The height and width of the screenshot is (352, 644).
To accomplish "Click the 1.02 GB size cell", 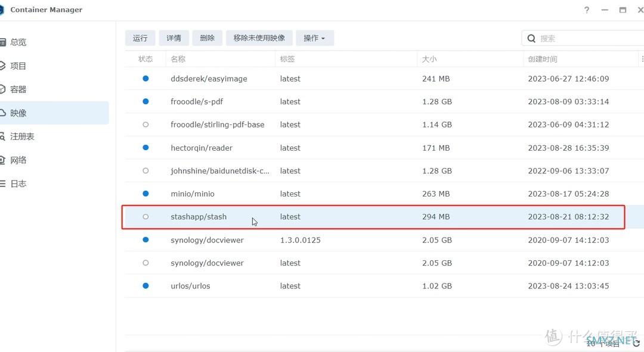I will (437, 286).
